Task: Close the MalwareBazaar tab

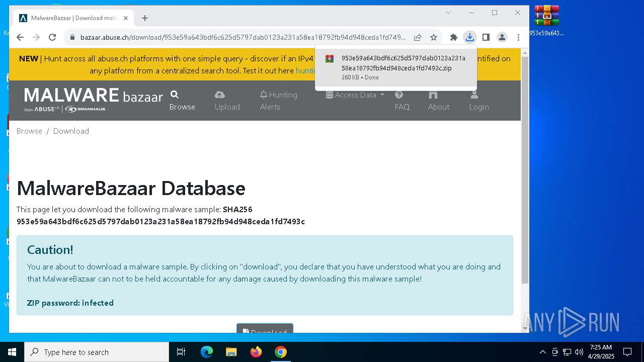Action: coord(126,18)
